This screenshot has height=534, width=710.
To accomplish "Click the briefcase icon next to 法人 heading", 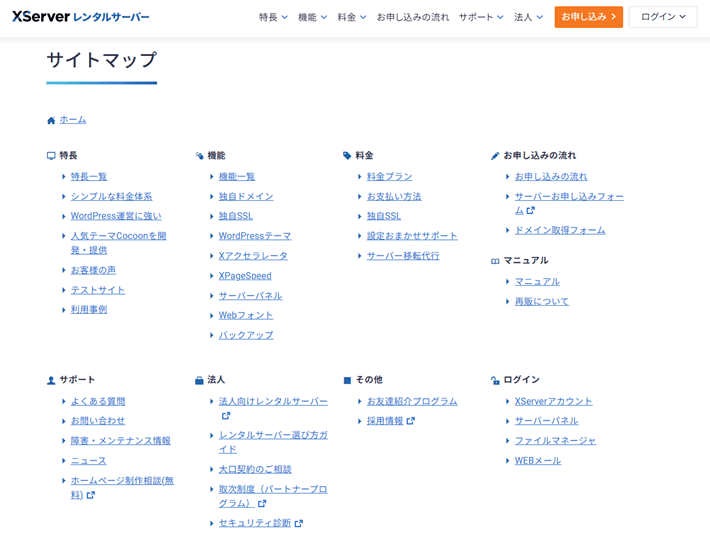I will click(x=199, y=380).
